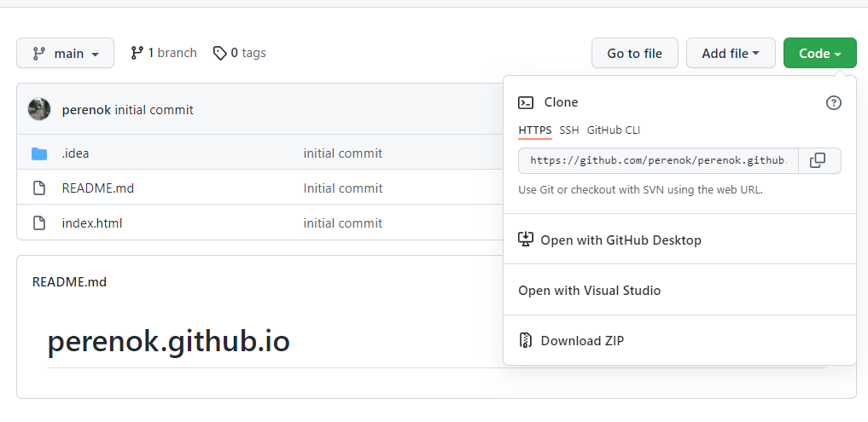Open index.html row's initial commit message

click(342, 223)
